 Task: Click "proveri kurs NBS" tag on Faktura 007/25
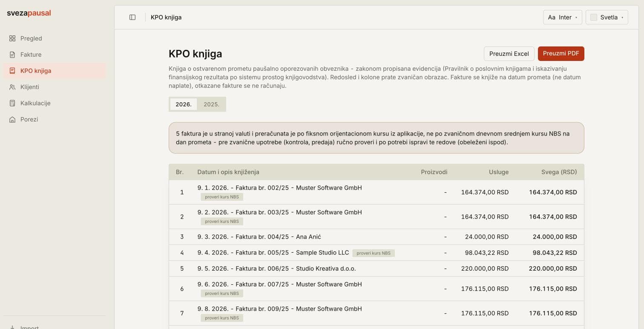[222, 294]
